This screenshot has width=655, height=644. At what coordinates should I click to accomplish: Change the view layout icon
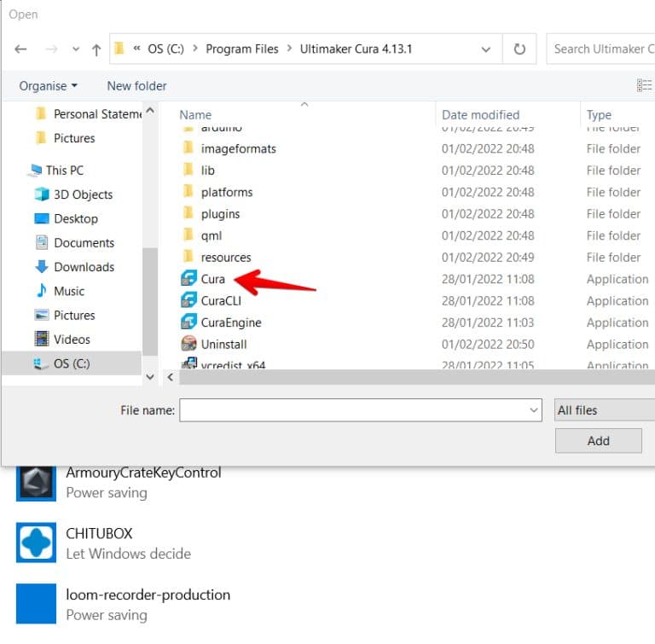point(644,85)
